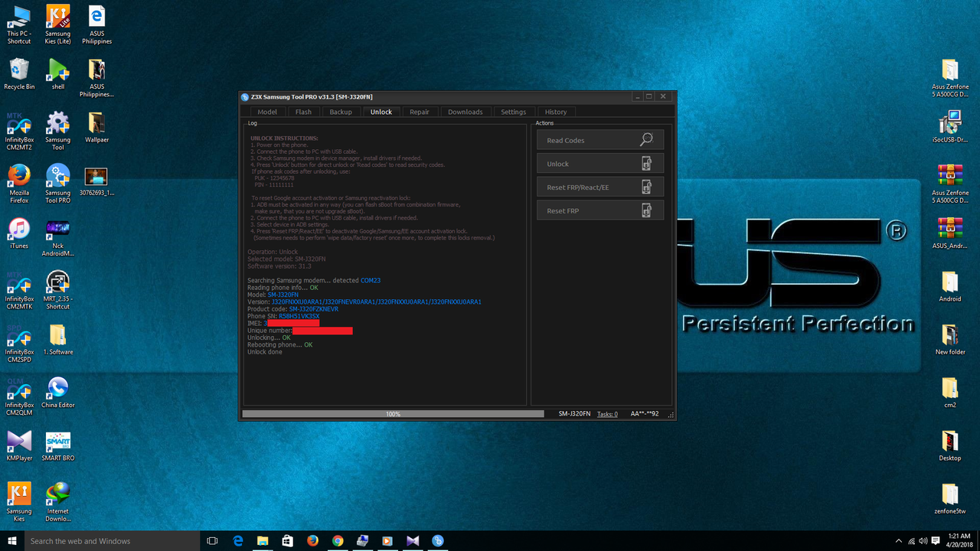Select the iSocUSB-Dr desktop icon
The image size is (980, 551).
[x=950, y=127]
